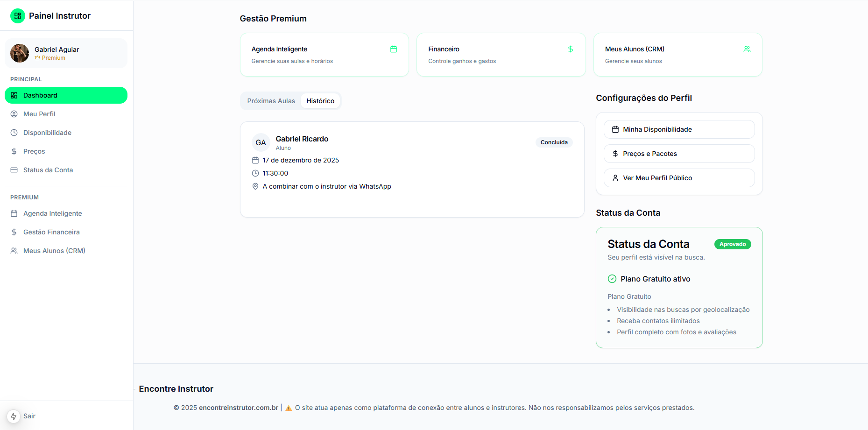Click the dollar icon next to Preços
This screenshot has height=430, width=868.
click(x=14, y=151)
